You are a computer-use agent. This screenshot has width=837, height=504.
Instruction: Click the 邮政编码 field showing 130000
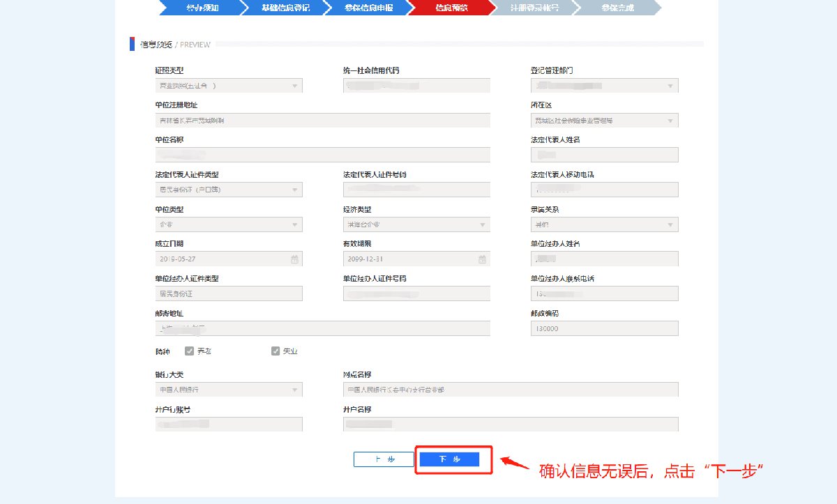tap(604, 329)
